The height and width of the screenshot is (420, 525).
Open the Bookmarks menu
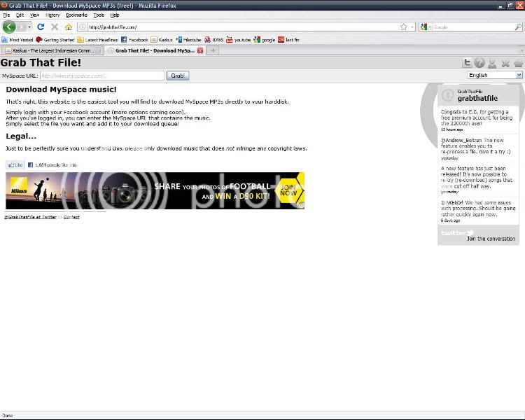76,15
